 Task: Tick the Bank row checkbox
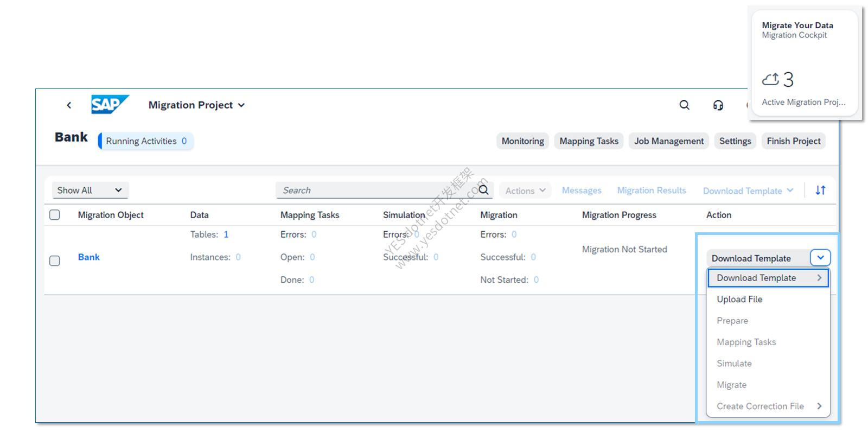[55, 261]
